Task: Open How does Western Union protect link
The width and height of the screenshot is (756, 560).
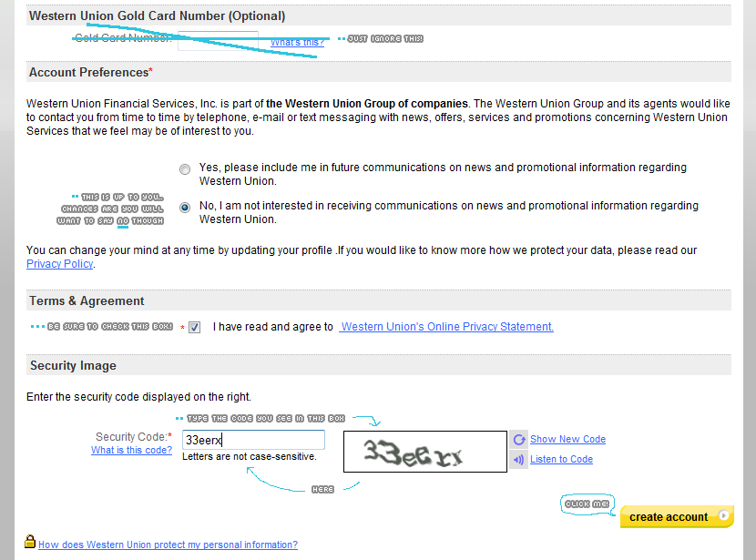Action: 168,545
